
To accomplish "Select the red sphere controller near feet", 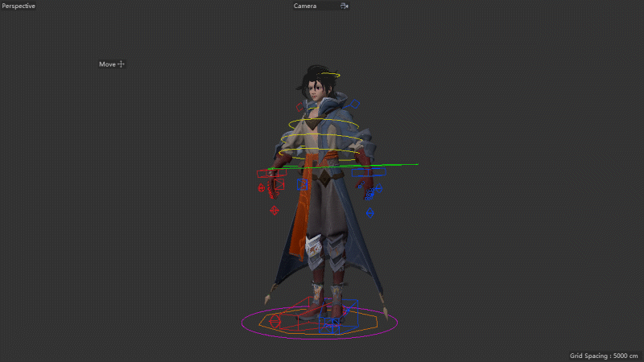I will tap(275, 321).
